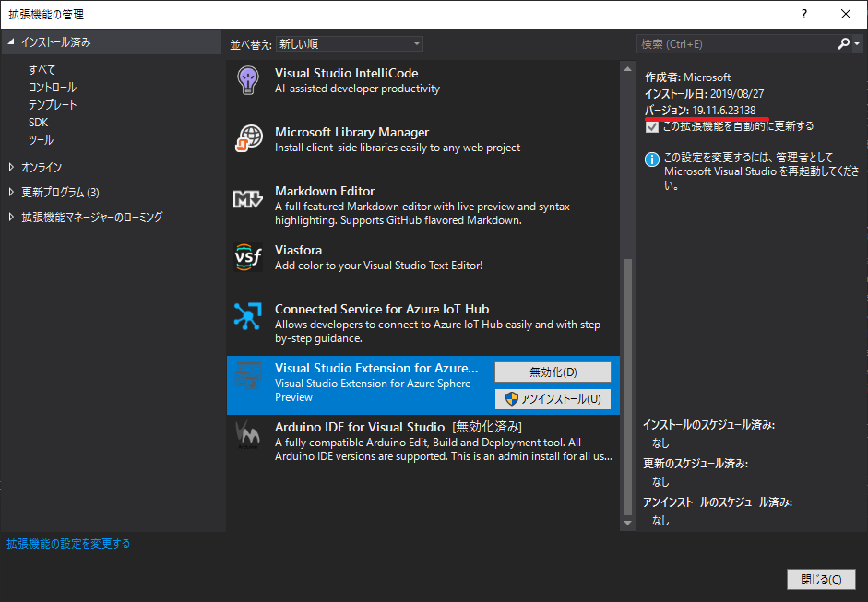This screenshot has height=602, width=868.
Task: Select the ツール filter
Action: click(x=41, y=140)
